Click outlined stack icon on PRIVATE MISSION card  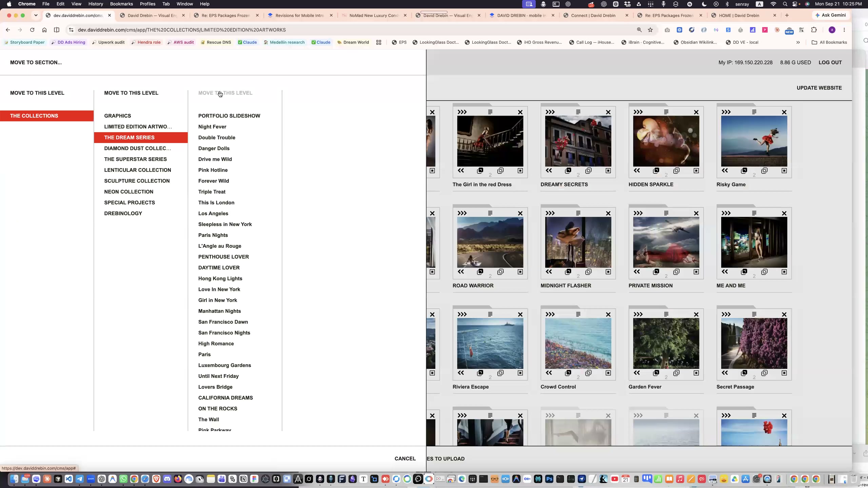point(676,272)
